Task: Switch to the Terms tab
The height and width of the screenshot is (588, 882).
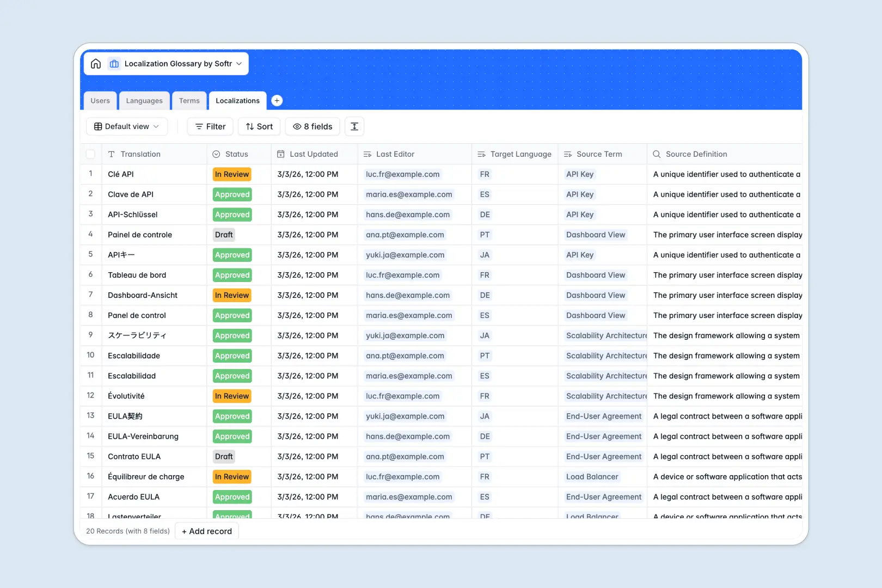Action: [x=189, y=100]
